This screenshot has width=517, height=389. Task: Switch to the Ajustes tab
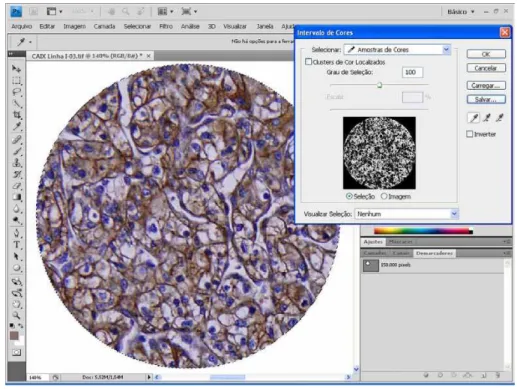[373, 242]
